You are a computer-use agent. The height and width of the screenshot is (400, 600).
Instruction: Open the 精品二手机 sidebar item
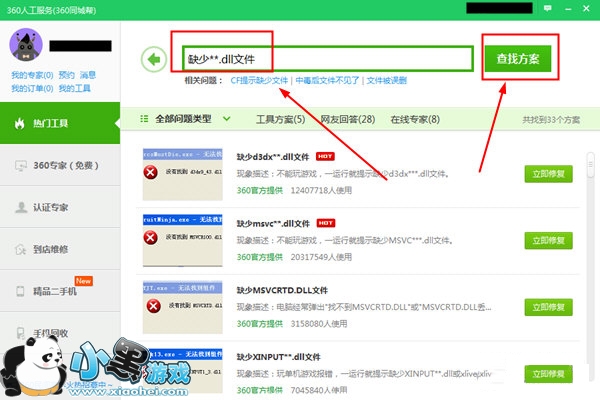[60, 291]
